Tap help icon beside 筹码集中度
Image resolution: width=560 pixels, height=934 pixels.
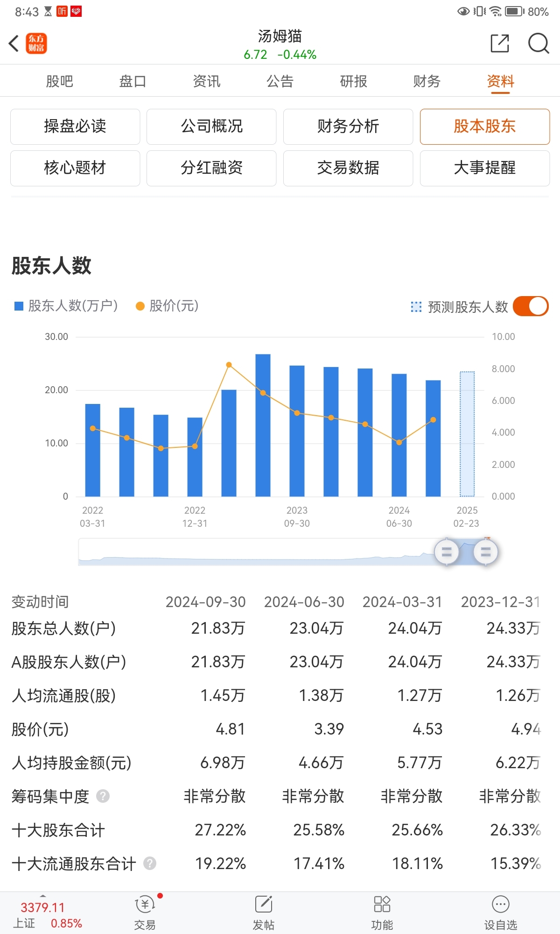tap(103, 796)
